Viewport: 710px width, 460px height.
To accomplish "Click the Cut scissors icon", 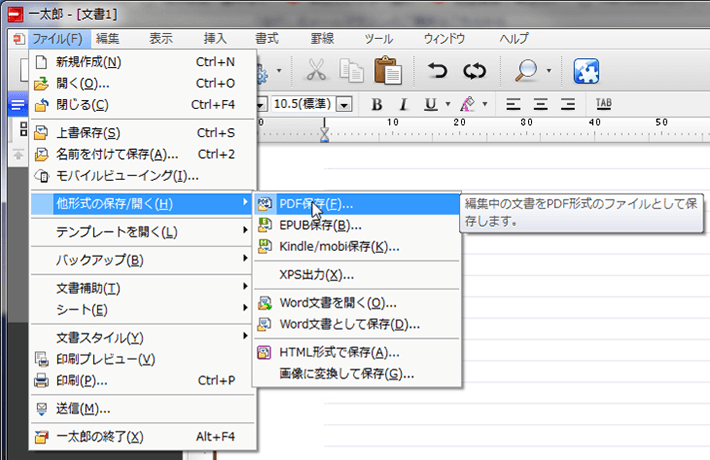I will [317, 71].
